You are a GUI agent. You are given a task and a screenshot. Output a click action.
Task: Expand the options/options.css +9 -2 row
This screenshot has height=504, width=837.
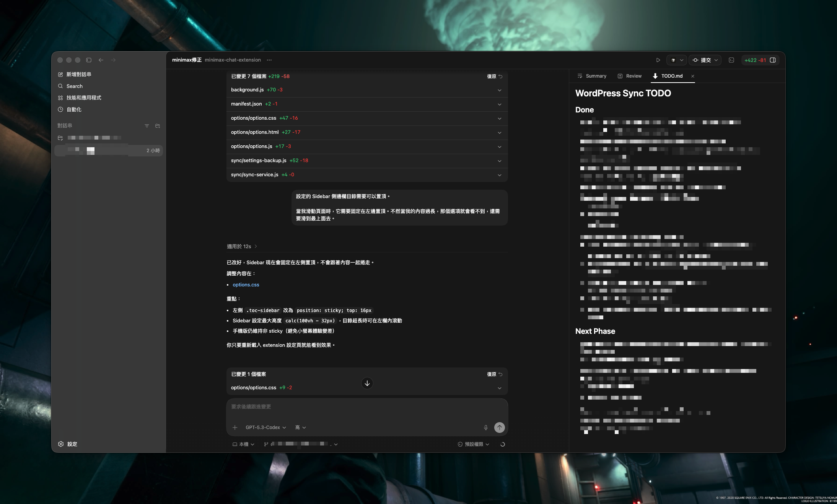click(367, 388)
